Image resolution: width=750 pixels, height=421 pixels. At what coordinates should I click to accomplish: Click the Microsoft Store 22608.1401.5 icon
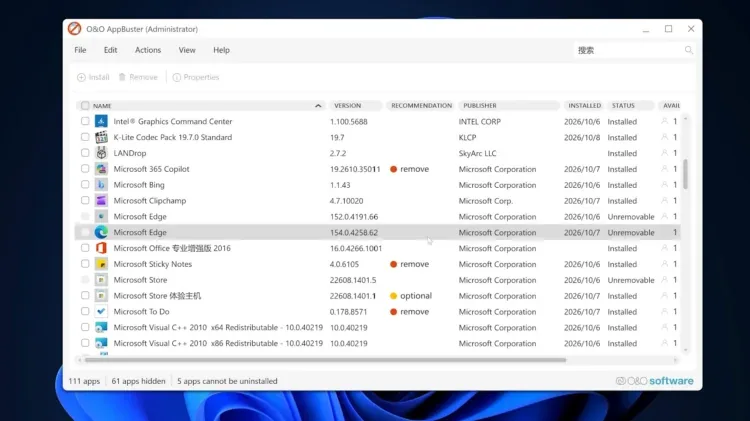pos(101,280)
